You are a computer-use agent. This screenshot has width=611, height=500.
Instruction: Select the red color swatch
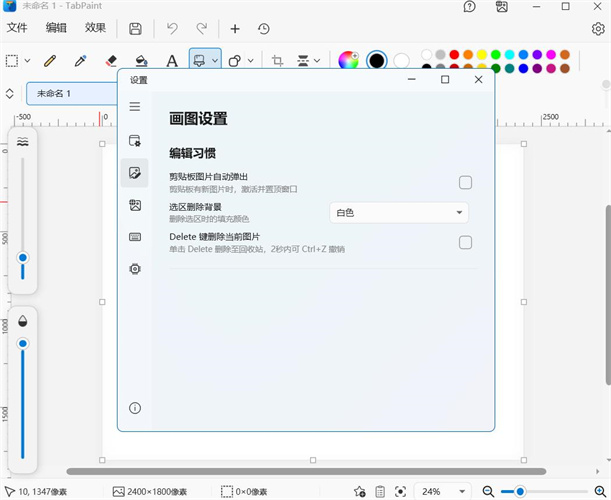coord(454,54)
